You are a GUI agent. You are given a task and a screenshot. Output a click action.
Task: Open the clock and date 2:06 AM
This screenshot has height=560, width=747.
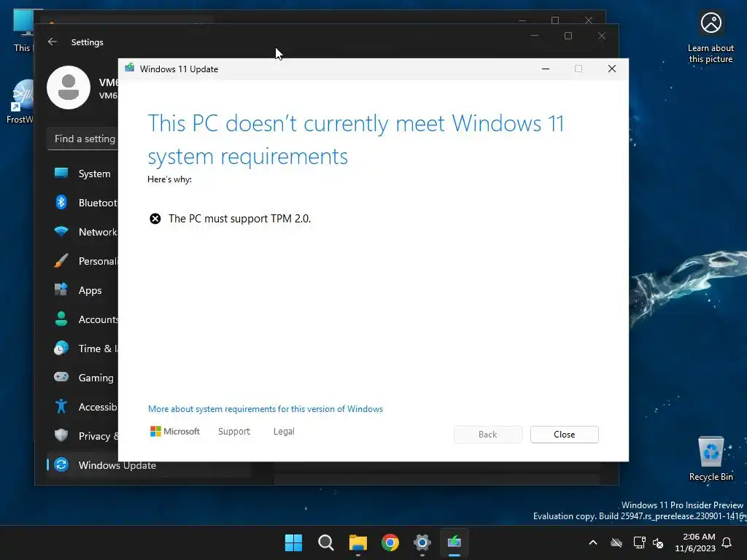click(x=695, y=542)
